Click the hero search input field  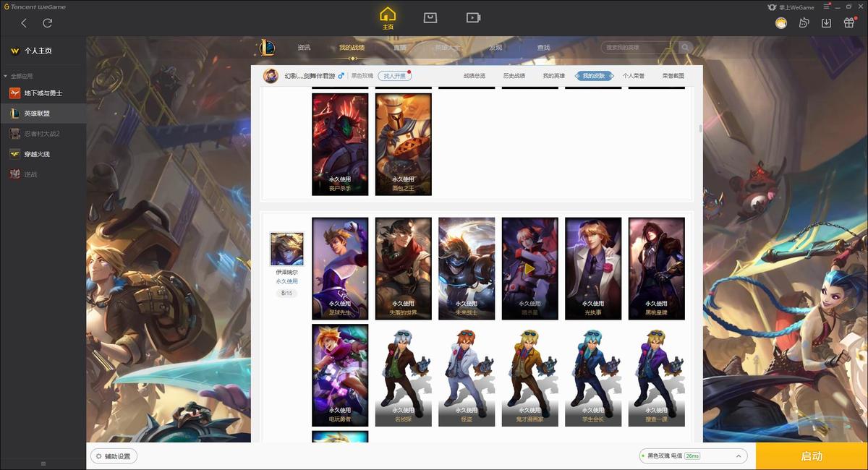click(637, 48)
